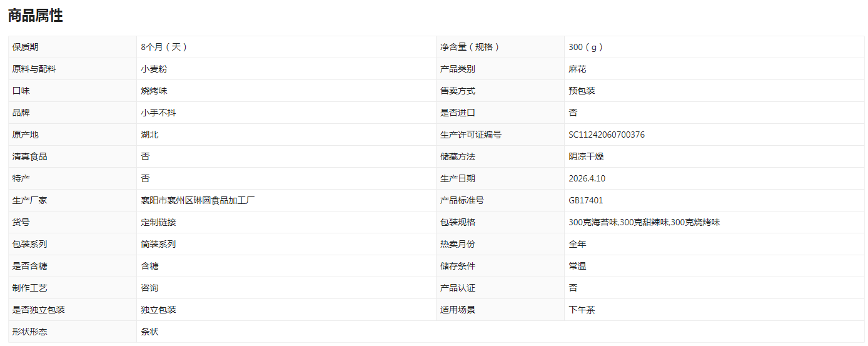The image size is (868, 346).
Task: Select the 形状形态 value 条状
Action: tap(150, 332)
